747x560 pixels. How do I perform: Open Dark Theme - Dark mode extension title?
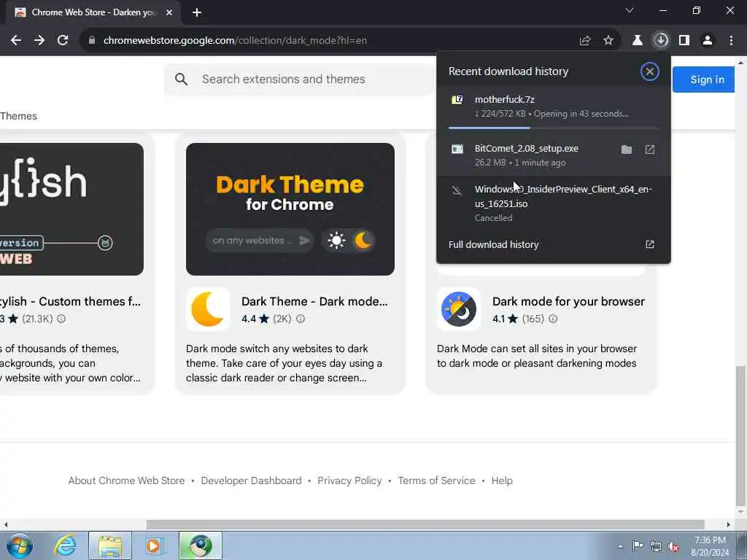coord(314,301)
